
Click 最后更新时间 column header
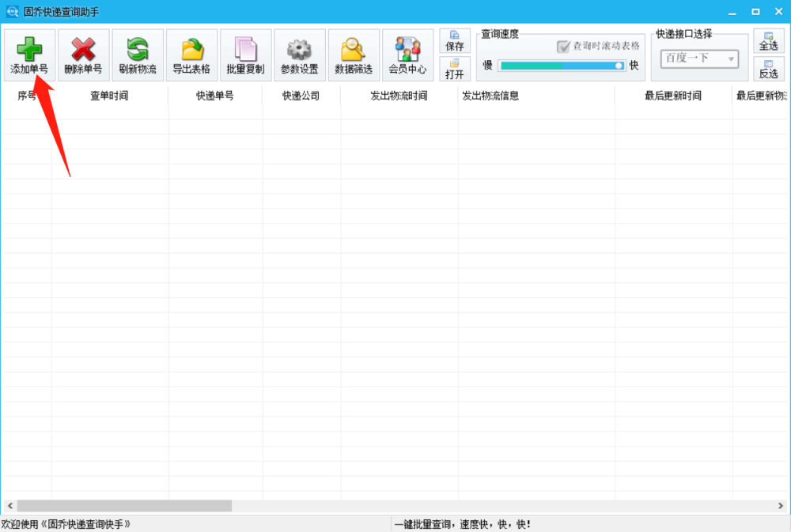[x=673, y=96]
